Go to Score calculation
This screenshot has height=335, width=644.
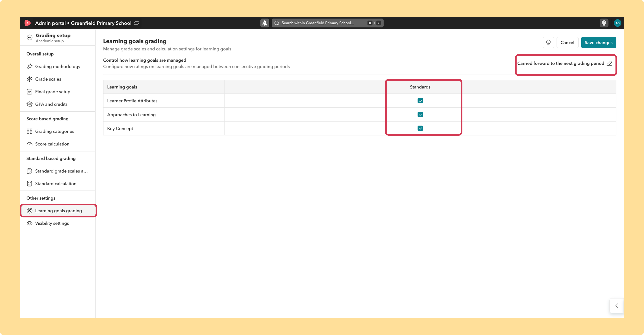tap(58, 144)
